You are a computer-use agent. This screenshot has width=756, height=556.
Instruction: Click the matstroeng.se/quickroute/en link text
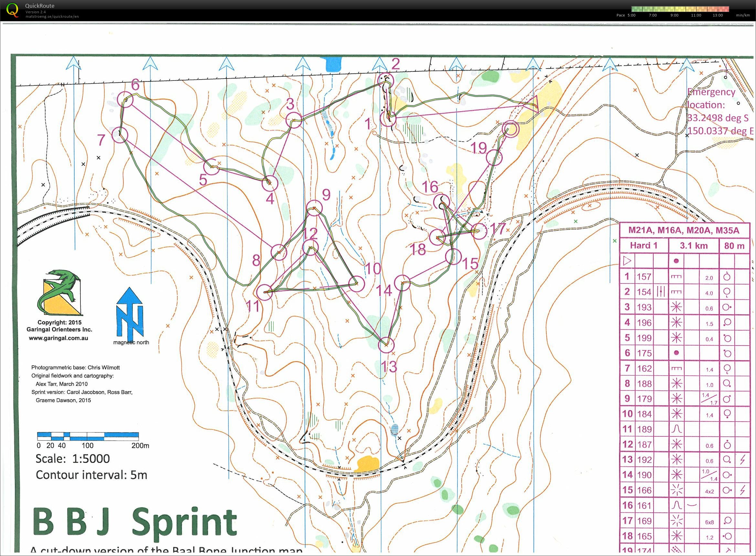(52, 16)
